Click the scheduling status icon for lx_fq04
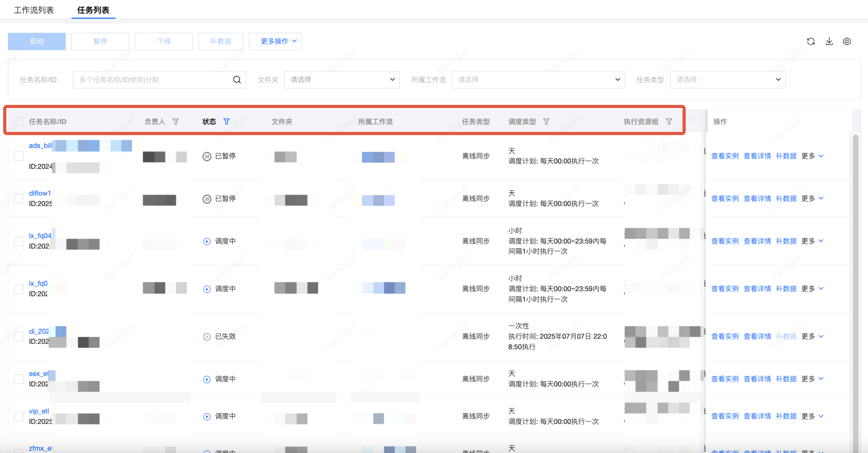This screenshot has height=453, width=868. 207,241
